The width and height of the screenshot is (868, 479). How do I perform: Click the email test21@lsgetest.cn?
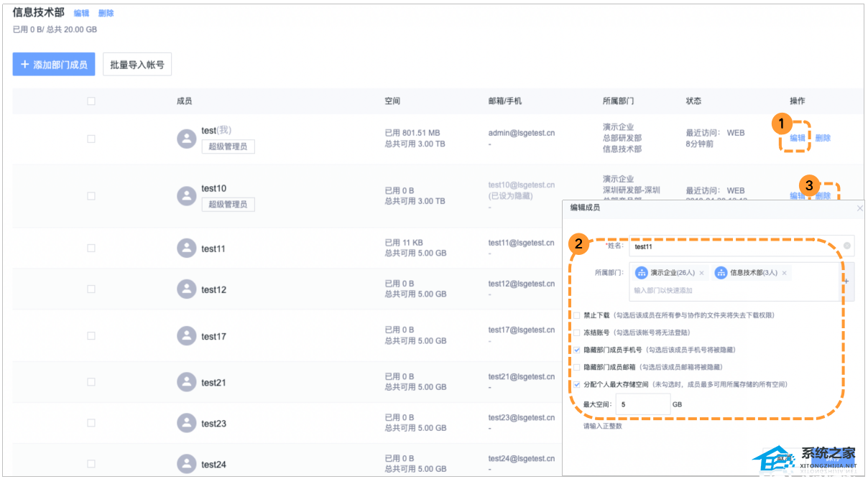pyautogui.click(x=522, y=376)
